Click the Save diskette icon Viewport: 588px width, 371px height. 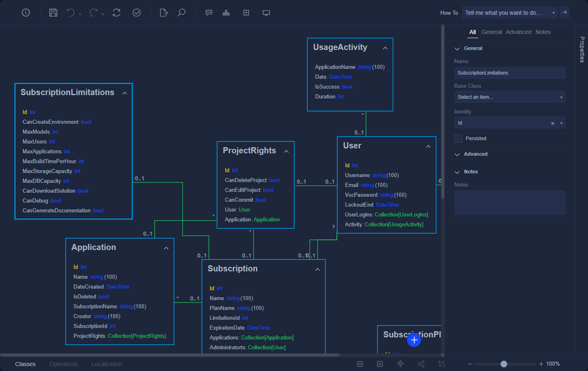click(x=53, y=13)
